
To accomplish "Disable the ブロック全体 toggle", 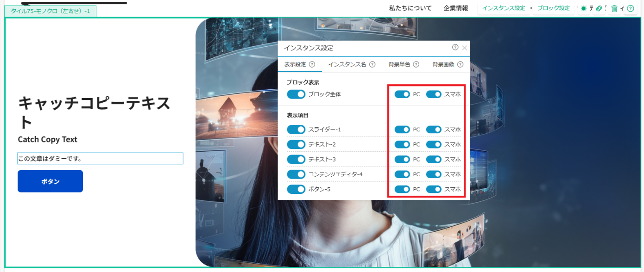I will point(296,94).
